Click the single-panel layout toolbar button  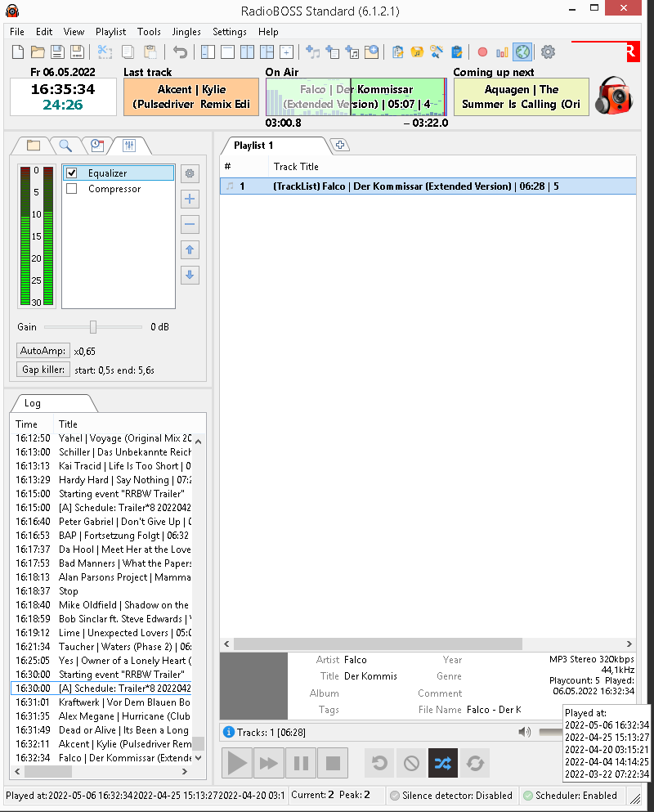tap(227, 52)
